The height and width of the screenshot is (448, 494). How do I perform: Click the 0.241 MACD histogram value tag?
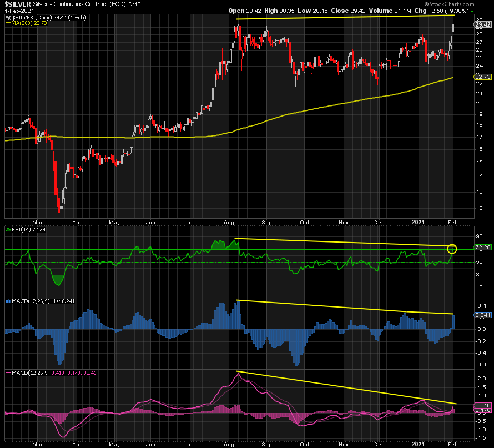[482, 315]
